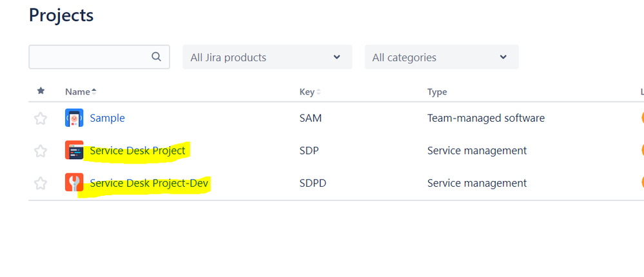The image size is (644, 277).
Task: Click the star column header icon
Action: coord(41,91)
